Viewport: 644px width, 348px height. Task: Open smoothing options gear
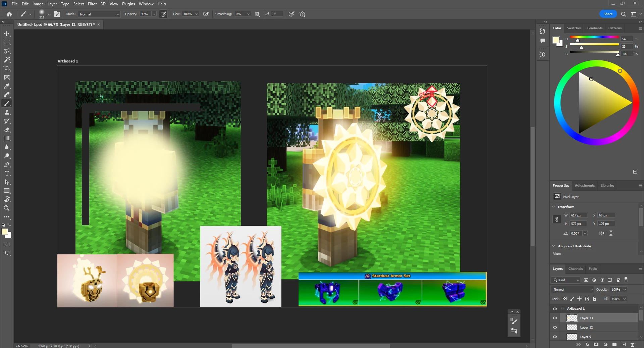[257, 14]
